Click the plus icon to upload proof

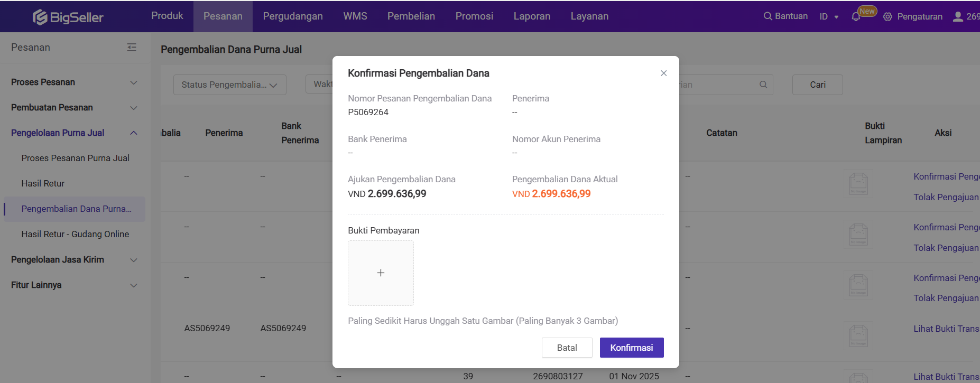[381, 273]
